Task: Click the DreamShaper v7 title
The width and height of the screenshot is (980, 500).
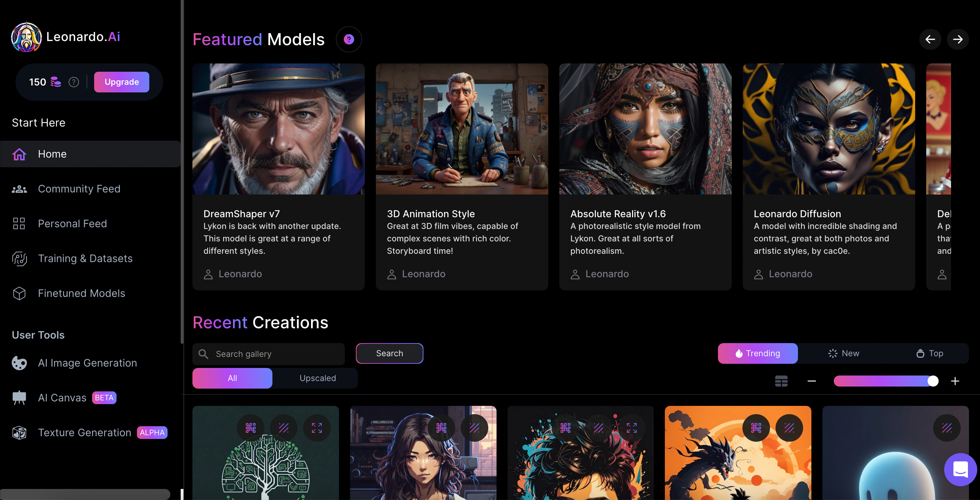Action: pyautogui.click(x=242, y=214)
